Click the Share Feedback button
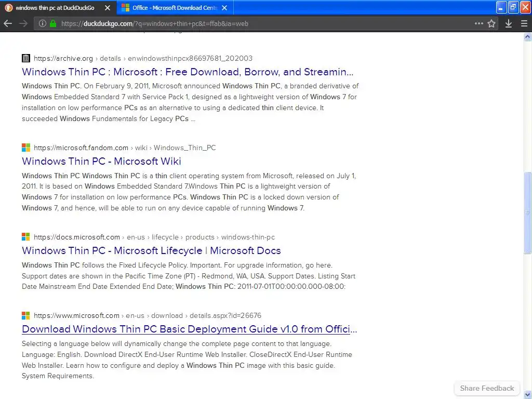532x399 pixels. [487, 388]
